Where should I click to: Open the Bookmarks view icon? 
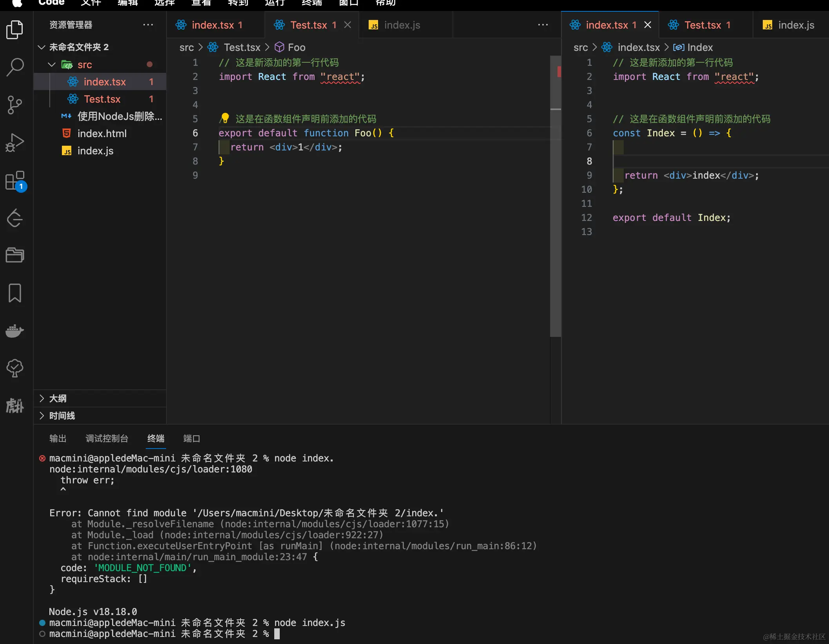tap(15, 293)
